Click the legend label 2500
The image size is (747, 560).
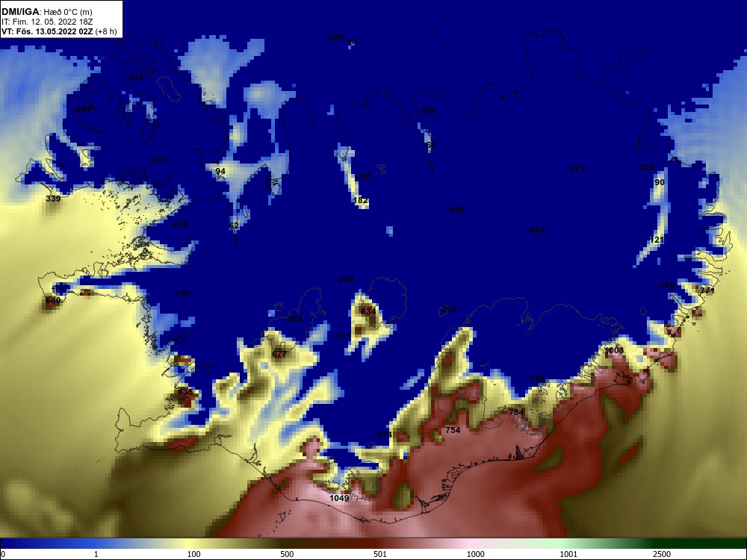(x=662, y=554)
